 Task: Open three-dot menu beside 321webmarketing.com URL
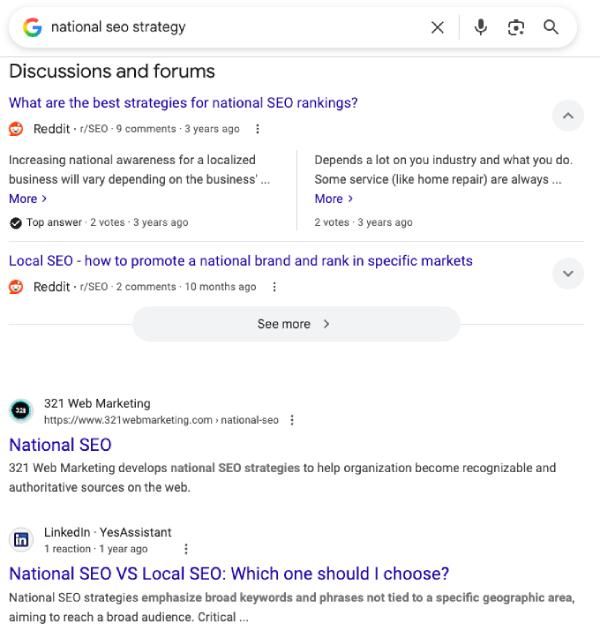(292, 420)
